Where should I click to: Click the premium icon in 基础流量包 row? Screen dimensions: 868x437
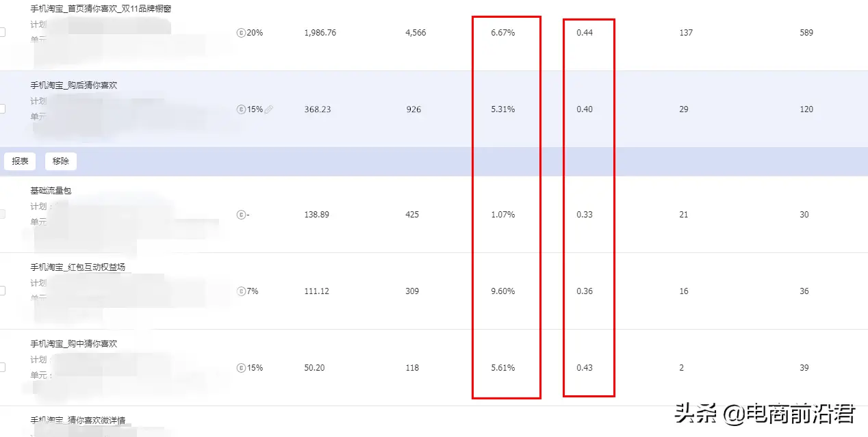click(241, 215)
